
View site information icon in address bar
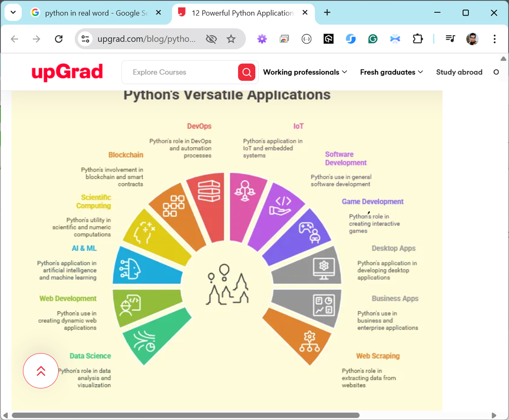[x=86, y=39]
